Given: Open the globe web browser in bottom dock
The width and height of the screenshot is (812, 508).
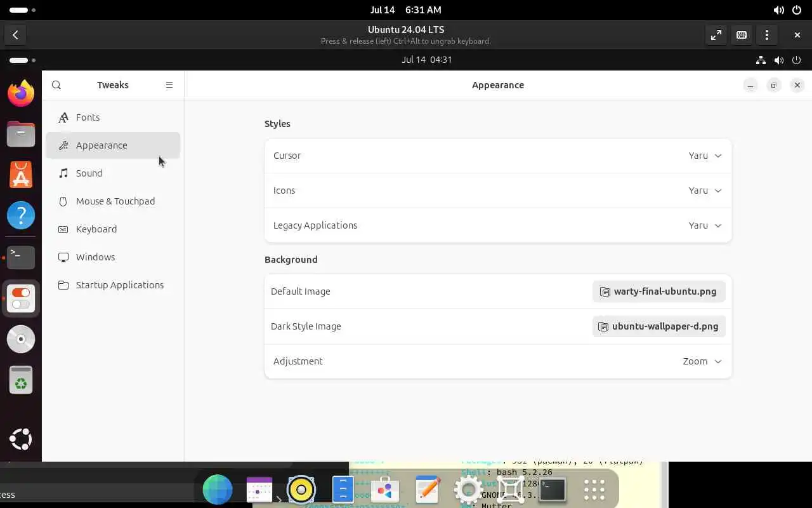Looking at the screenshot, I should coord(218,490).
